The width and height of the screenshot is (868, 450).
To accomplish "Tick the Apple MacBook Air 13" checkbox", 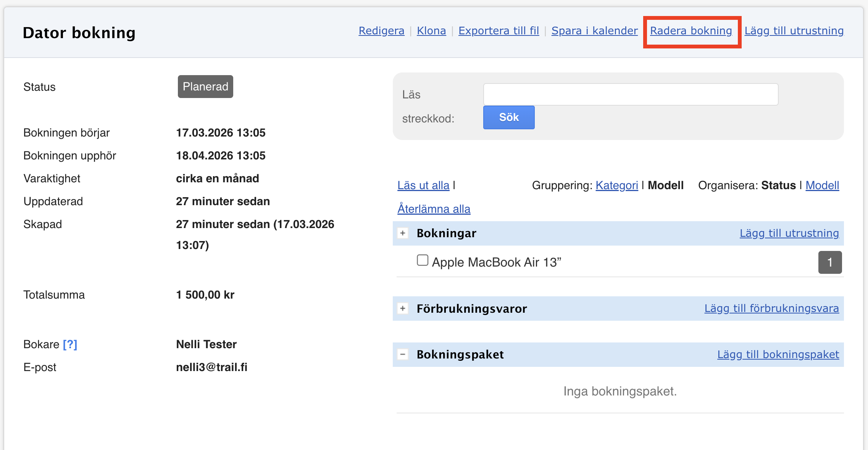I will 422,260.
